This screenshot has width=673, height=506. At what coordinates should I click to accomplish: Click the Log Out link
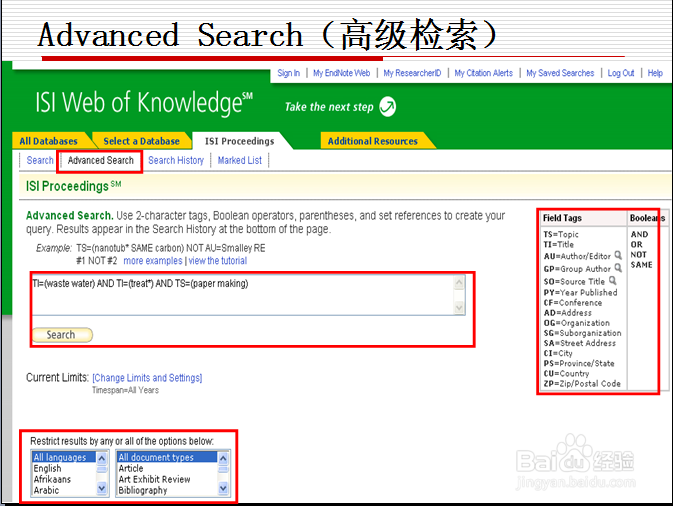coord(621,73)
